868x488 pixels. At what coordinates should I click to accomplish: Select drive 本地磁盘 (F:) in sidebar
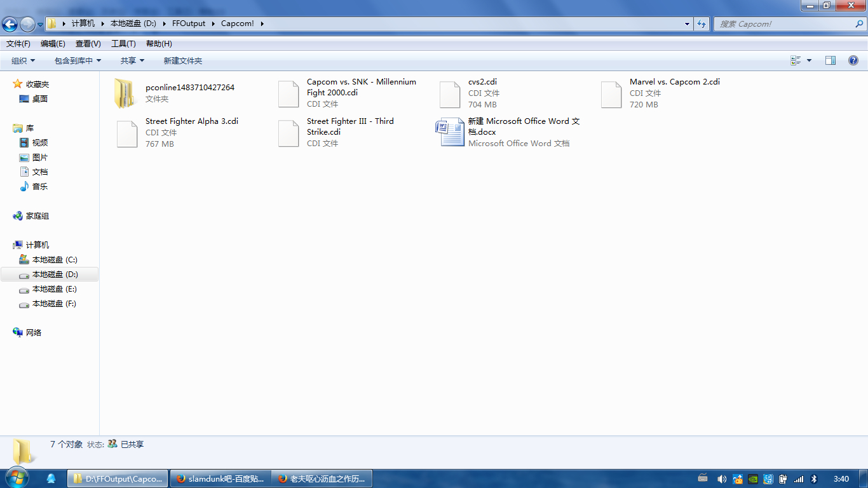tap(55, 303)
